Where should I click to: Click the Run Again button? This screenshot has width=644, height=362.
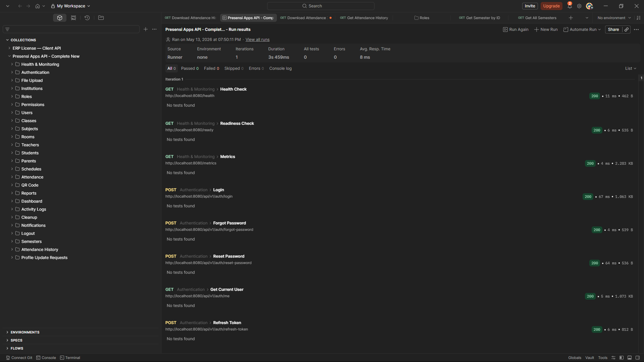[x=516, y=30]
